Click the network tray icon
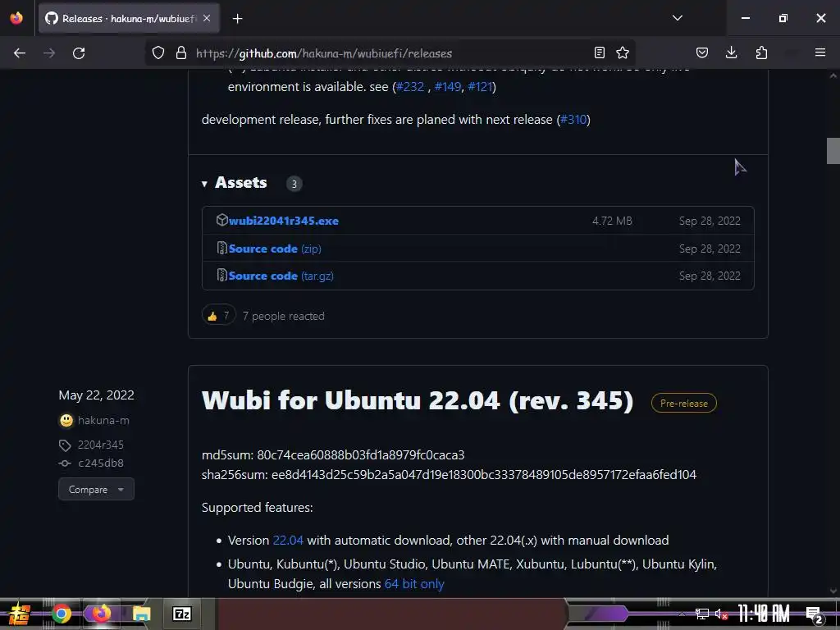The height and width of the screenshot is (630, 840). pos(702,614)
